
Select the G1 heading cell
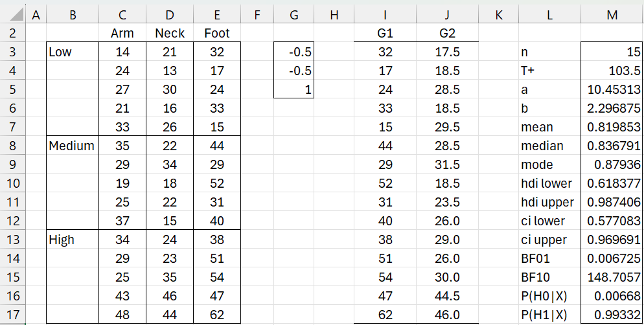[x=385, y=33]
